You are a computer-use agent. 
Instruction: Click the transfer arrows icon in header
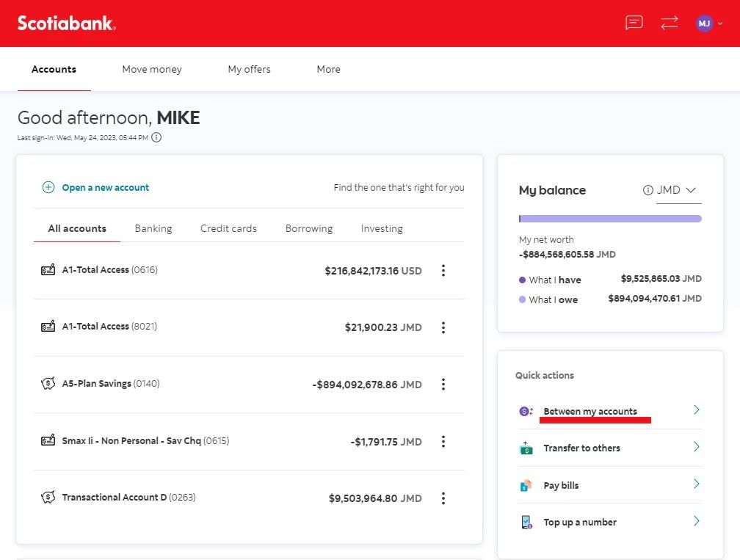(670, 23)
